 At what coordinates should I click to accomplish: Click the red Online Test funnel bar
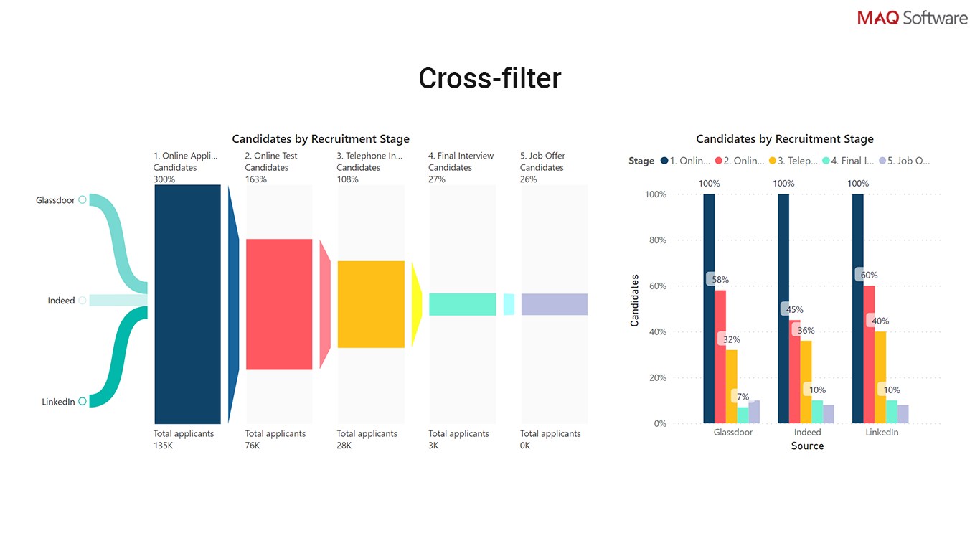[x=279, y=304]
